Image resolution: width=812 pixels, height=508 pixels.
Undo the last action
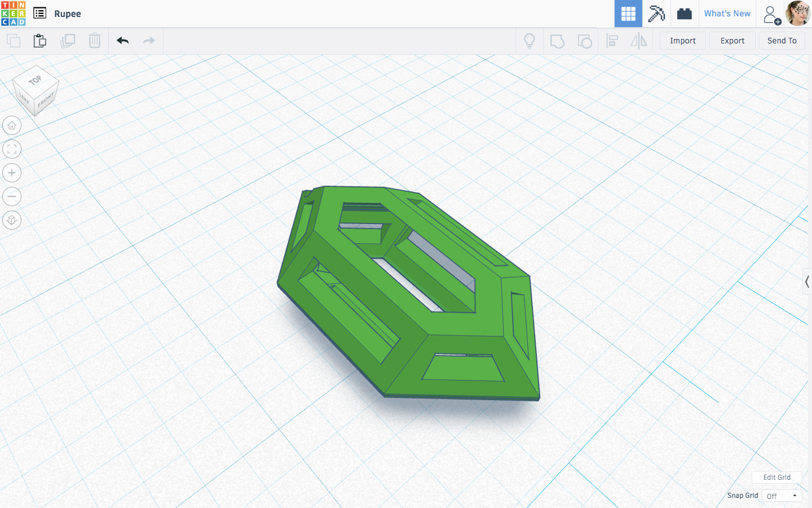(x=123, y=41)
